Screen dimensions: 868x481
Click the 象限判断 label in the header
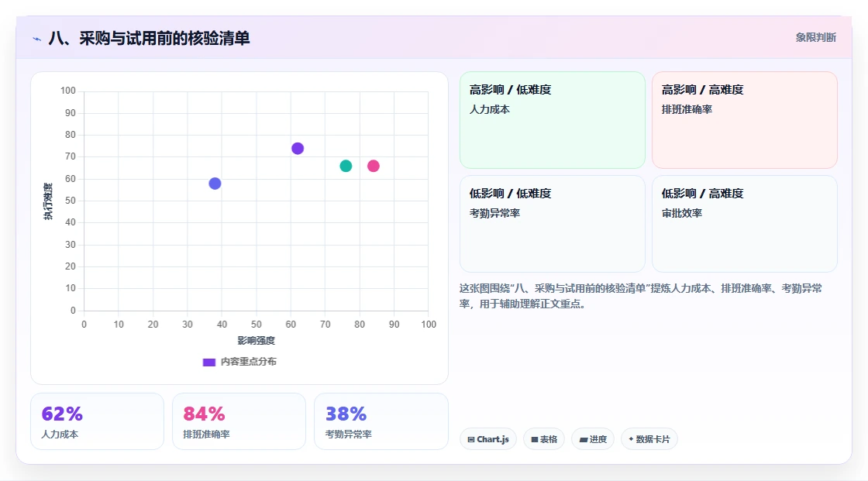815,38
